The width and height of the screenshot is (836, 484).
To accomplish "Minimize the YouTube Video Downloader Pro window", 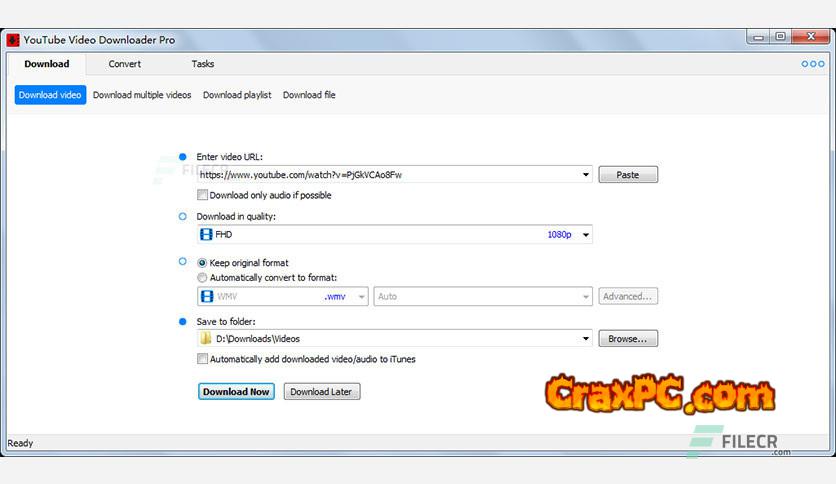I will pyautogui.click(x=758, y=37).
